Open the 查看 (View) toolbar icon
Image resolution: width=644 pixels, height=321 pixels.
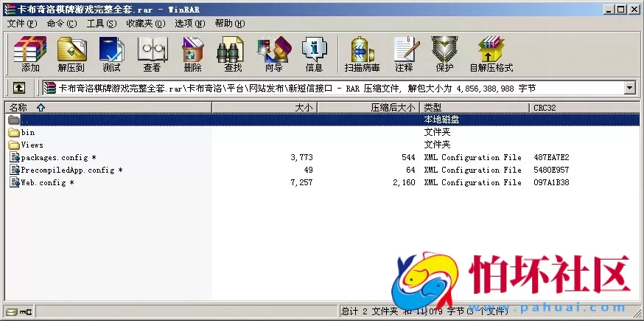point(153,54)
